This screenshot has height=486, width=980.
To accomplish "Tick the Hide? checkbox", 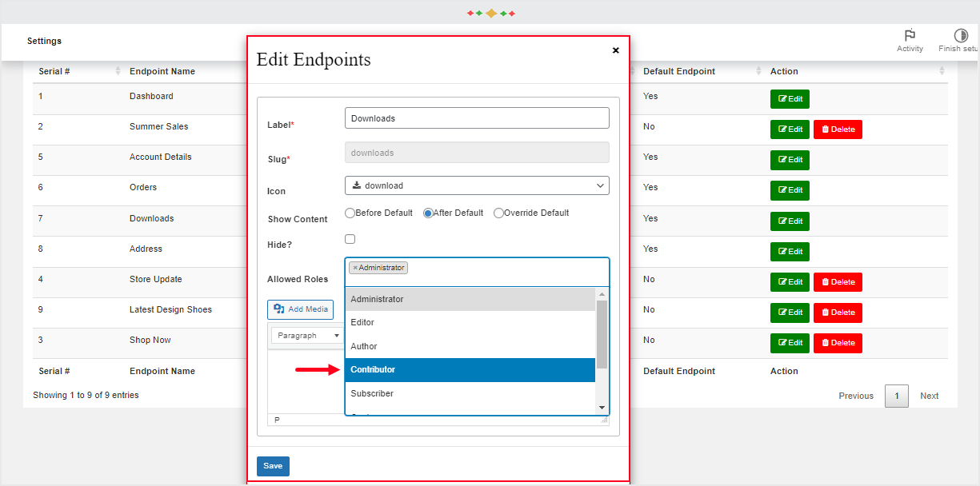I will click(350, 239).
